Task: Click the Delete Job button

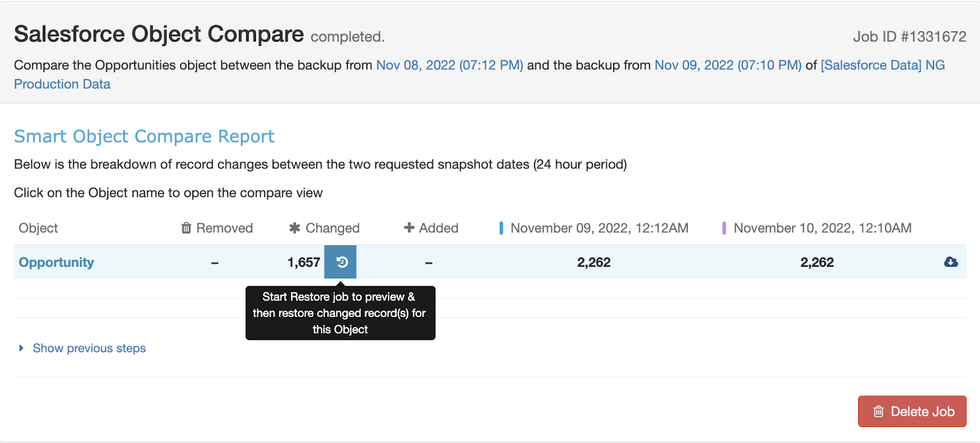Action: coord(912,411)
